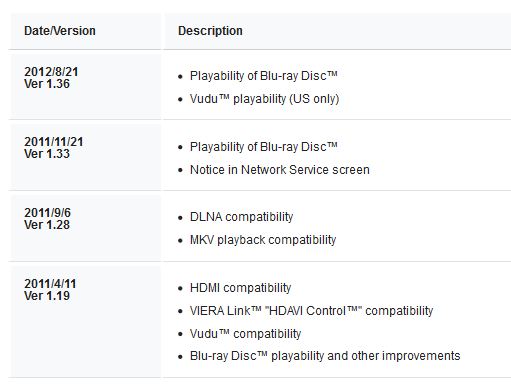
Task: Select the 2011/9/6 Ver 1.28 cell
Action: [x=86, y=227]
